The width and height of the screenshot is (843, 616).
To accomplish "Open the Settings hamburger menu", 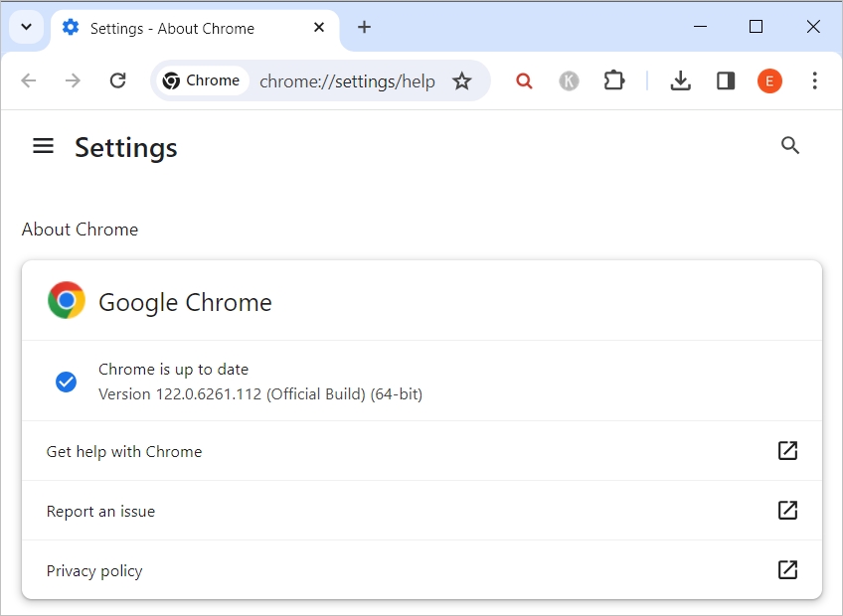I will point(43,146).
